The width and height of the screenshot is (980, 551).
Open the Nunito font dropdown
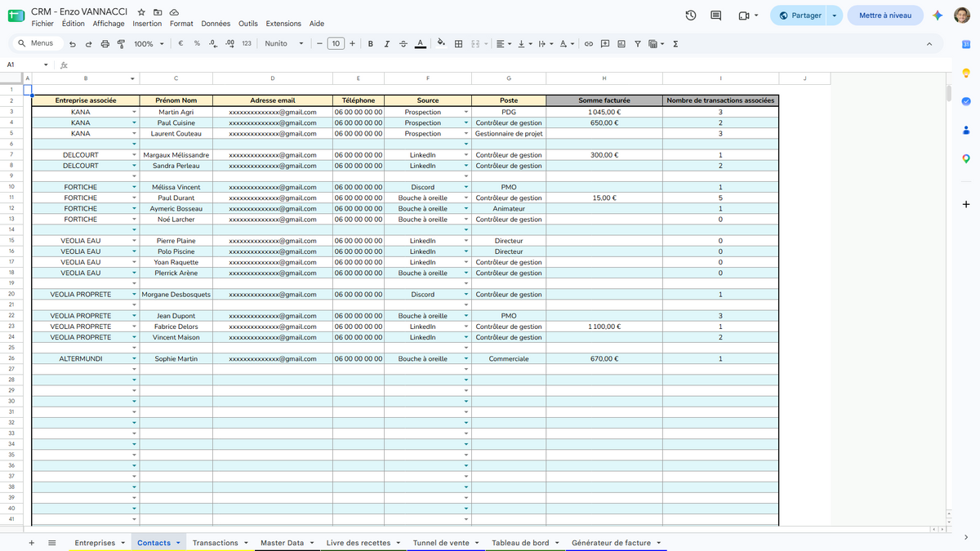[x=283, y=44]
